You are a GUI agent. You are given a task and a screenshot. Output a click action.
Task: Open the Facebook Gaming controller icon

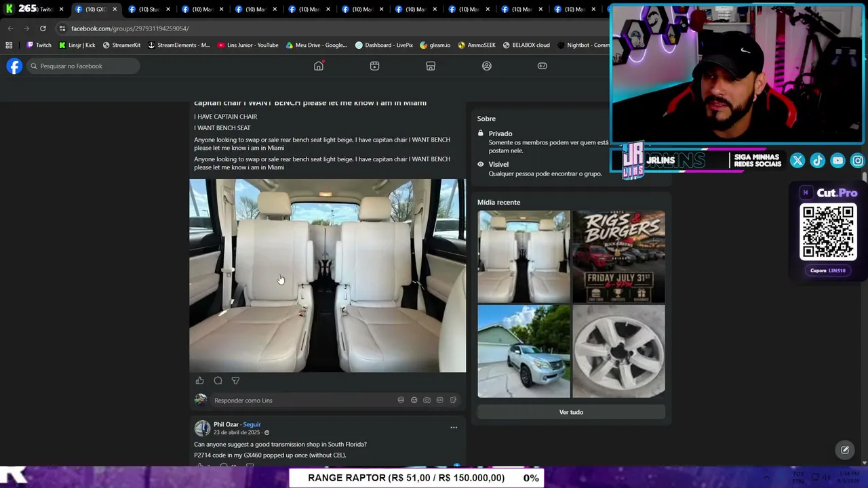coord(542,66)
